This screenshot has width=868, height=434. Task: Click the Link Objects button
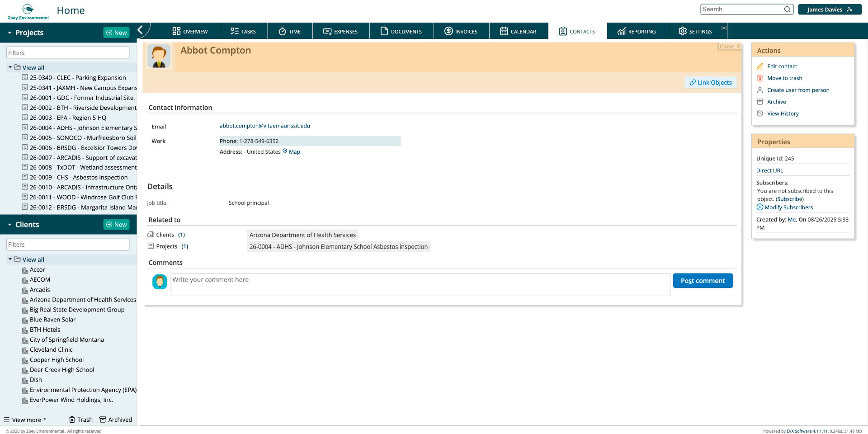point(711,82)
